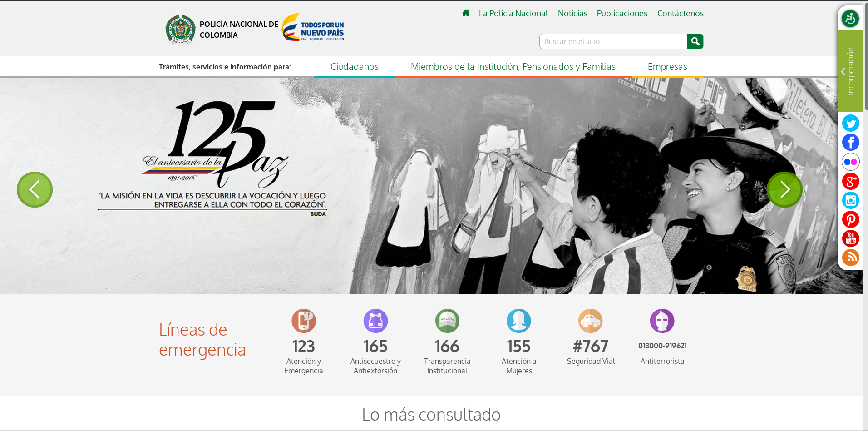Open the 'Incorporación' side panel
868x431 pixels.
click(x=851, y=71)
